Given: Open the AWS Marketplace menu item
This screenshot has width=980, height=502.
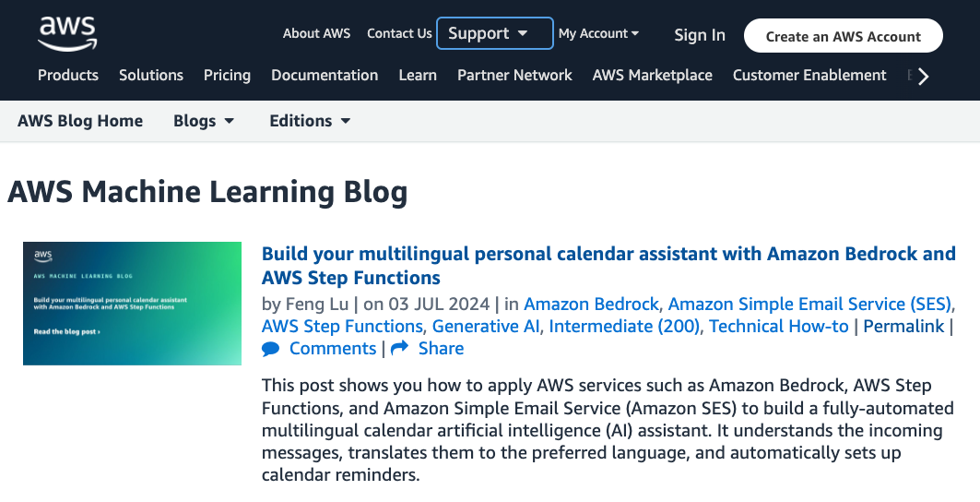Looking at the screenshot, I should pyautogui.click(x=652, y=76).
